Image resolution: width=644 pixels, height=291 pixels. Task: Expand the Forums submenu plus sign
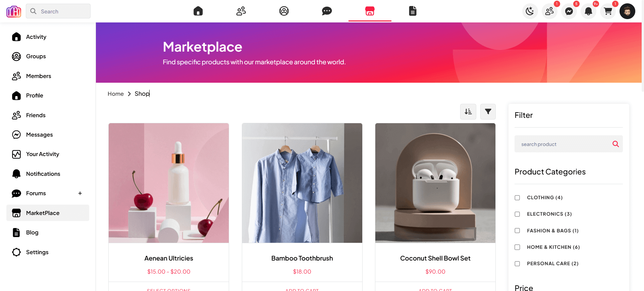tap(80, 193)
